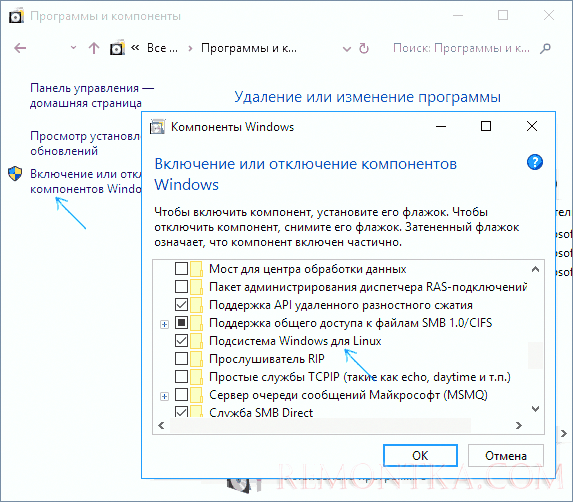Screen dimensions: 573x502
Task: Confirm changes with OK button
Action: [420, 455]
